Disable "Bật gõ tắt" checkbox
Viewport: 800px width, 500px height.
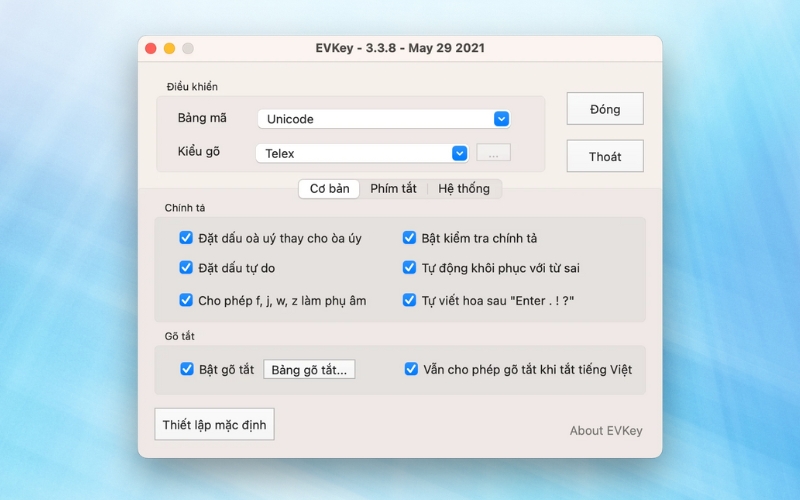click(x=187, y=369)
